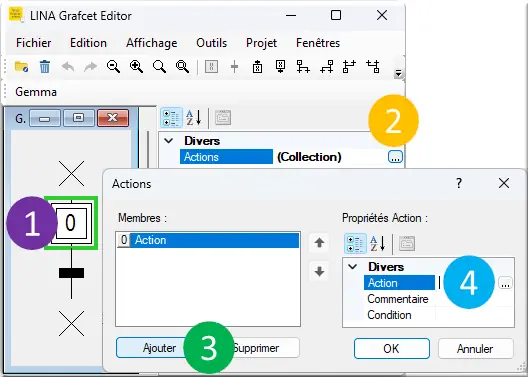
Task: Select the Actions property row
Action: (x=226, y=157)
